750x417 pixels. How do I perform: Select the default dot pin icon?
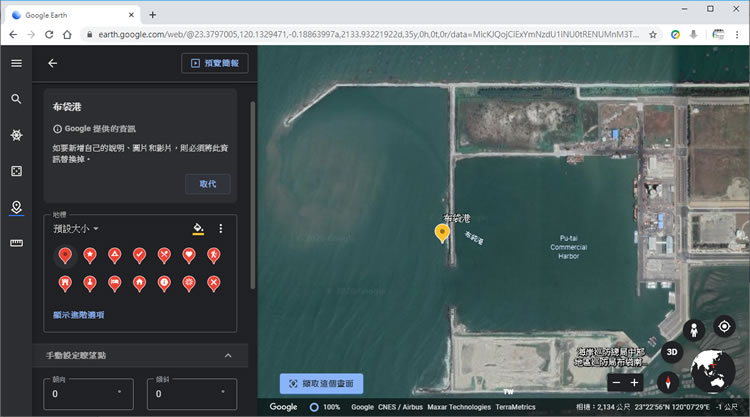pyautogui.click(x=65, y=255)
